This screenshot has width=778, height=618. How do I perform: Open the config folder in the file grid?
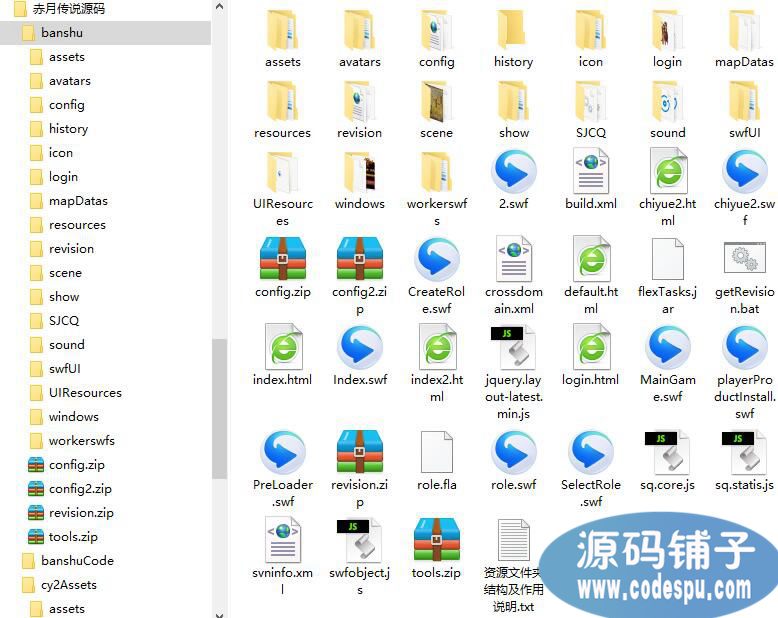tap(437, 30)
